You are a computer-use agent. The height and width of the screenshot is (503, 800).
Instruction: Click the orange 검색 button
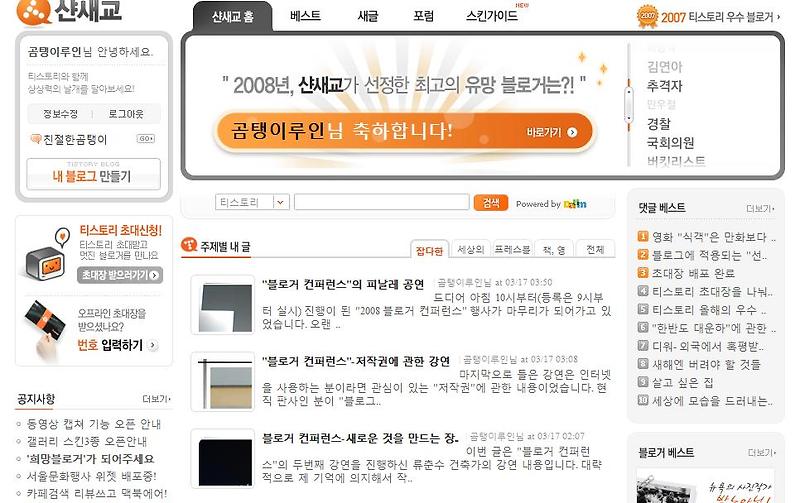491,203
